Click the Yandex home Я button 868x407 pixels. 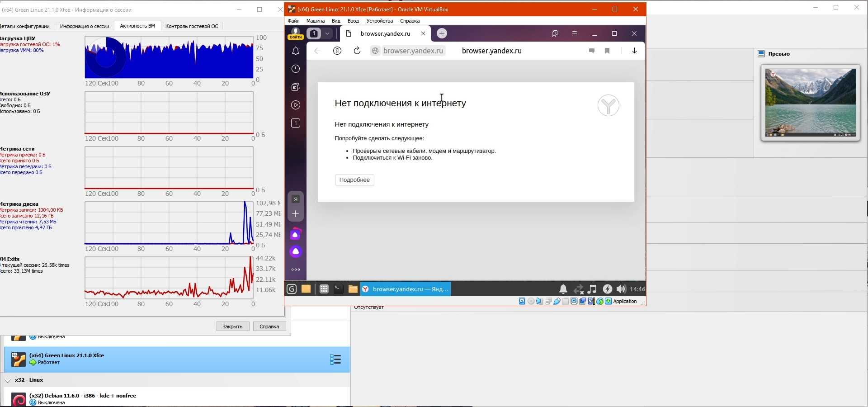pyautogui.click(x=337, y=51)
